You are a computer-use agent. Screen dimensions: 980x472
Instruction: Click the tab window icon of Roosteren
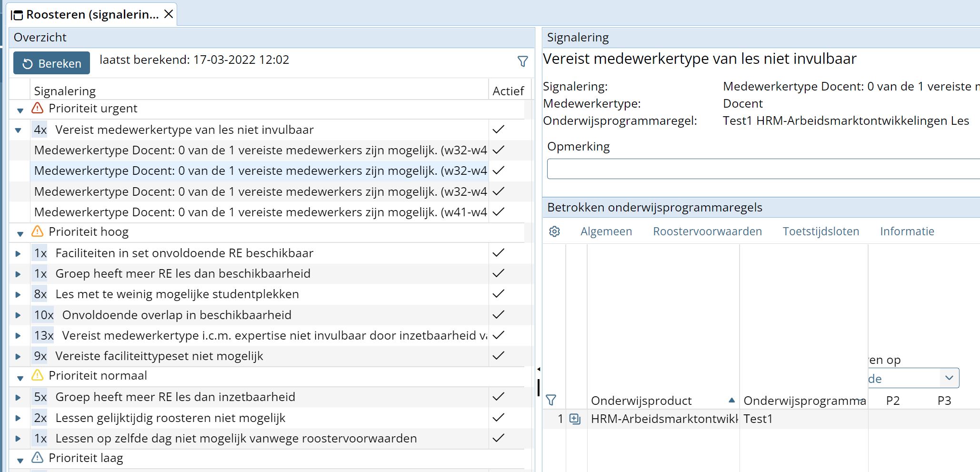click(17, 15)
